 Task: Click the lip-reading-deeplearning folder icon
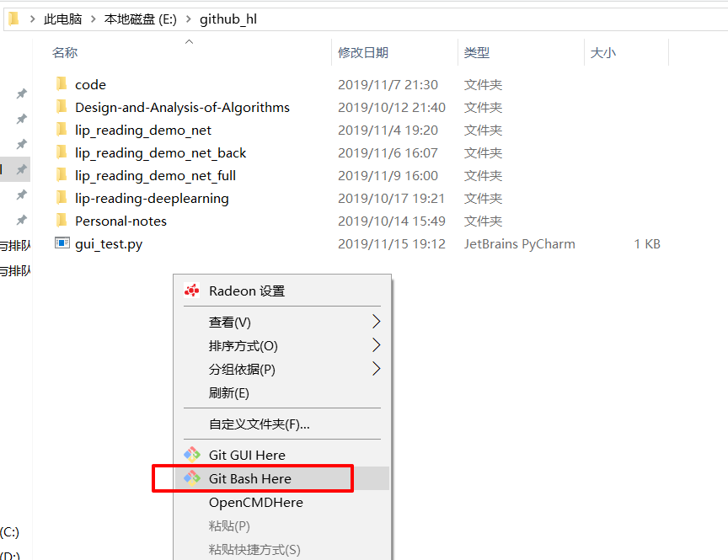(62, 198)
